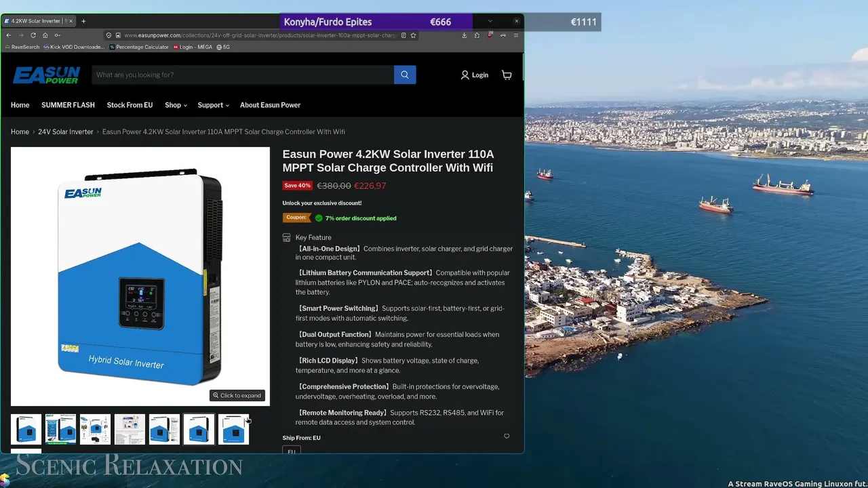Select the fourth product thumbnail

coord(130,429)
